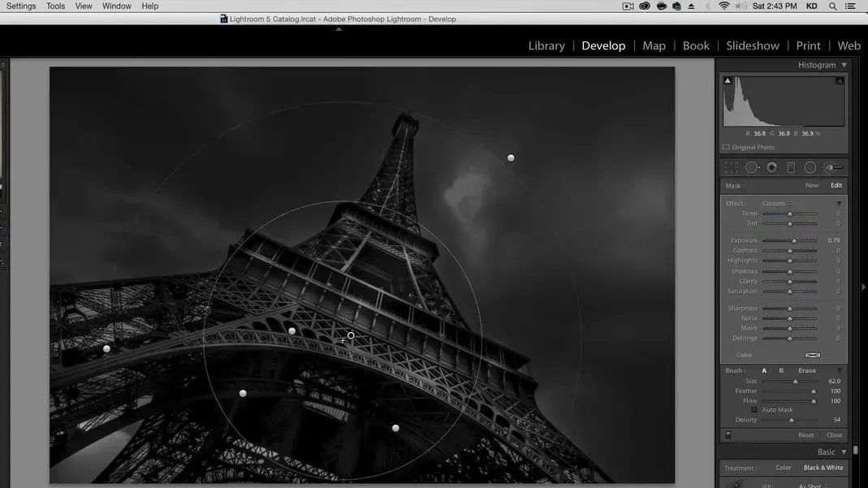Screen dimensions: 868x488
Task: Select the Spot Removal tool
Action: point(752,167)
